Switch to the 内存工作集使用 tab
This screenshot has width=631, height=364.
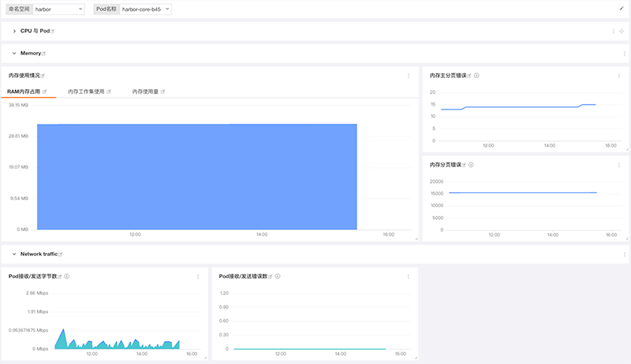[86, 91]
